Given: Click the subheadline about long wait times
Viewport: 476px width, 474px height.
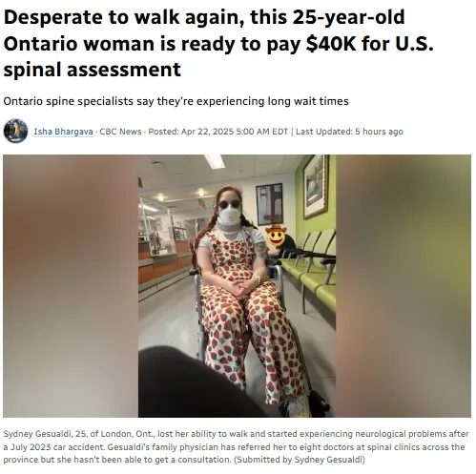Looking at the screenshot, I should (x=176, y=101).
